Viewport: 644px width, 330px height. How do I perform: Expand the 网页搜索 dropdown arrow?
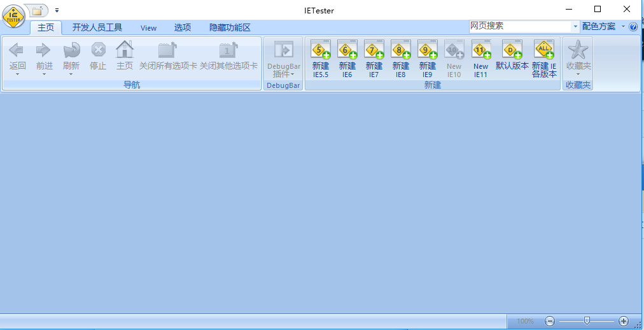pos(575,27)
